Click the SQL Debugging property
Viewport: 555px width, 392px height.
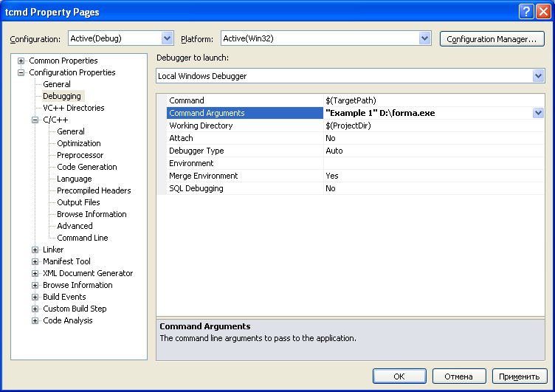245,188
